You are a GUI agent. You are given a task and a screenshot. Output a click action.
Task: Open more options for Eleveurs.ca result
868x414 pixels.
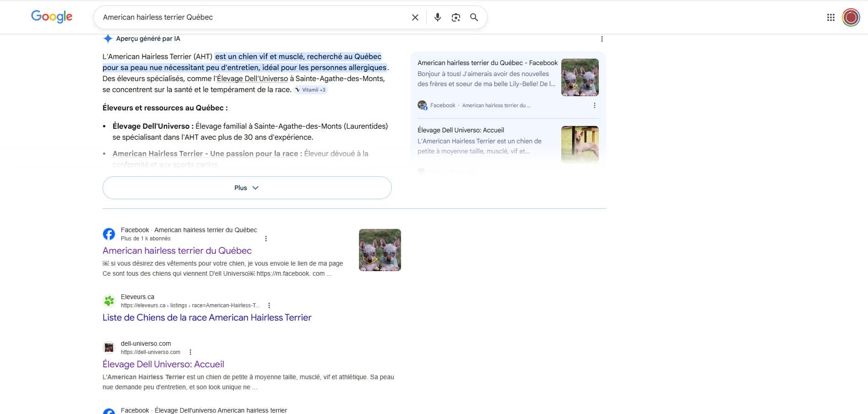(269, 305)
